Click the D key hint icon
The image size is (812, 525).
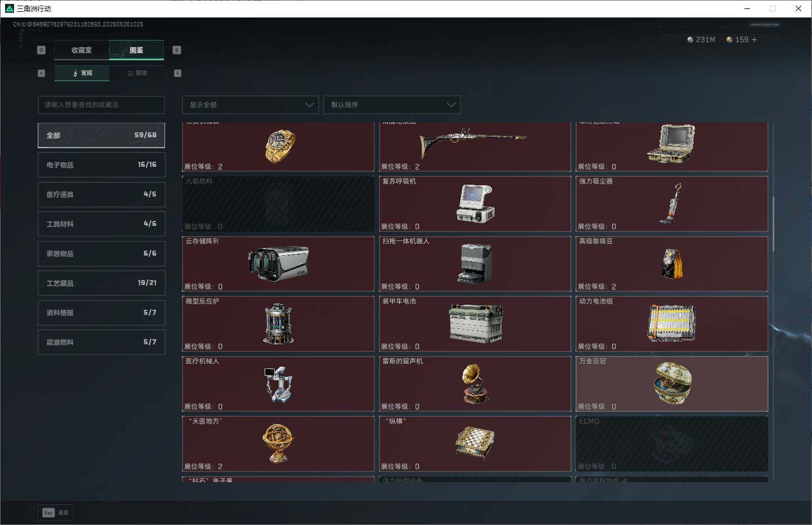pyautogui.click(x=177, y=73)
